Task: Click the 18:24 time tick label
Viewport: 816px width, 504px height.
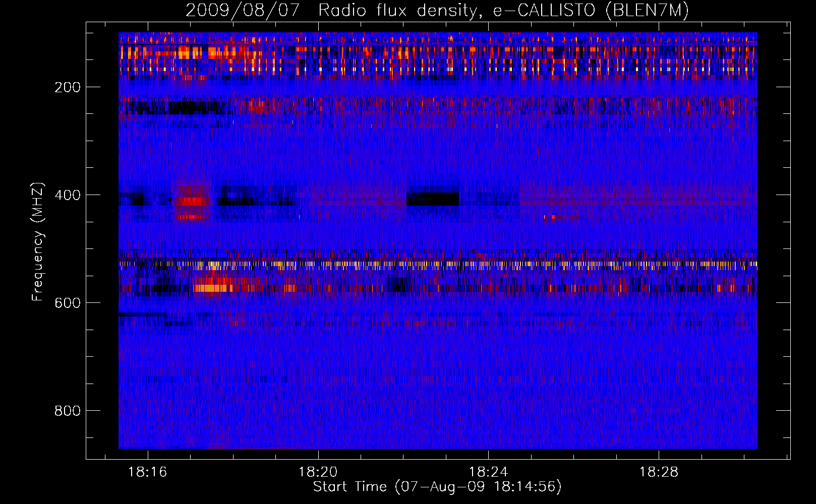Action: (489, 472)
